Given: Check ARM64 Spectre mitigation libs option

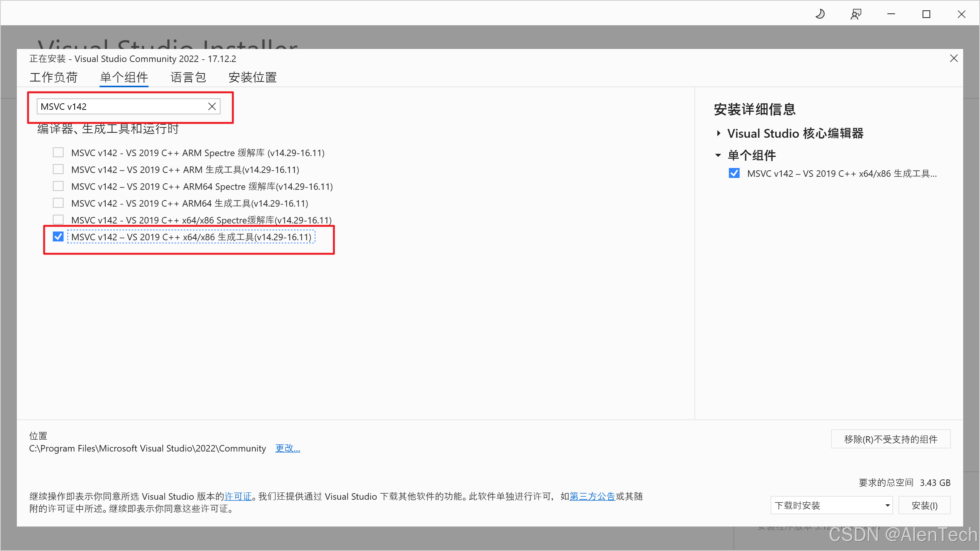Looking at the screenshot, I should coord(58,186).
